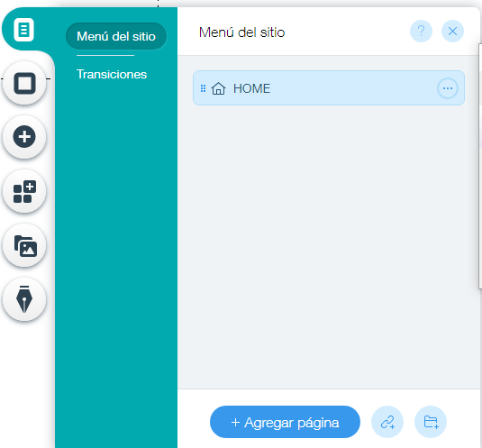Image resolution: width=482 pixels, height=448 pixels.
Task: Switch to the Transiciones tab
Action: [112, 75]
